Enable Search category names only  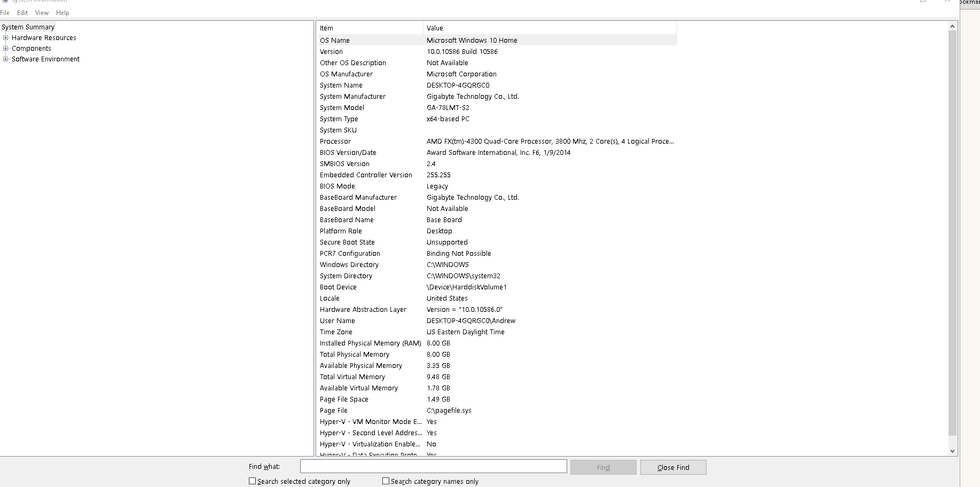pyautogui.click(x=386, y=481)
